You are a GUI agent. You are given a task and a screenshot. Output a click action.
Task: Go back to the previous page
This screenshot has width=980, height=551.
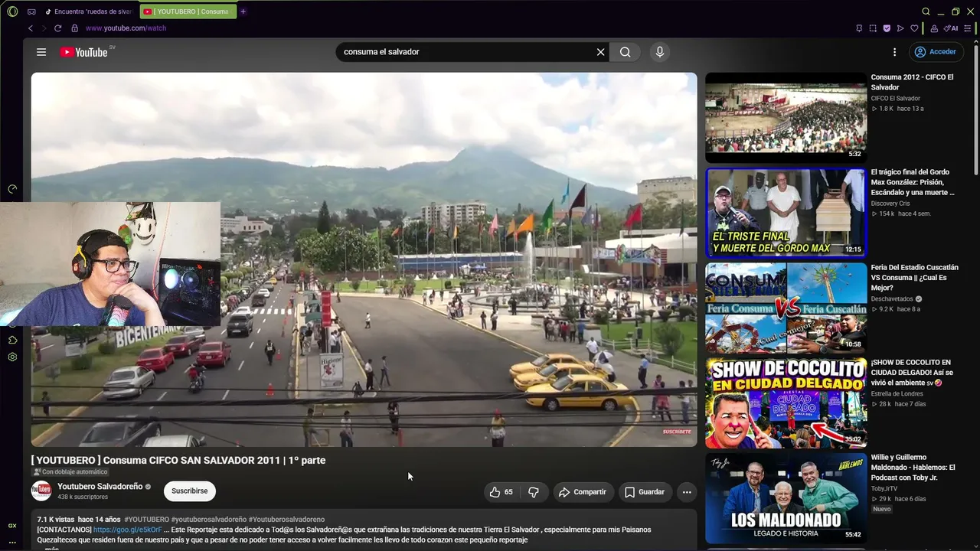click(x=31, y=28)
